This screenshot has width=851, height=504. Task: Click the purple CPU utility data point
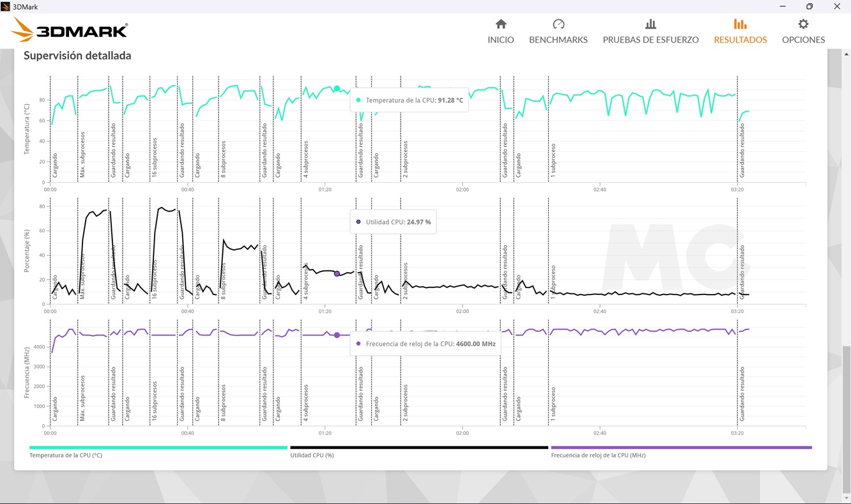[x=337, y=273]
